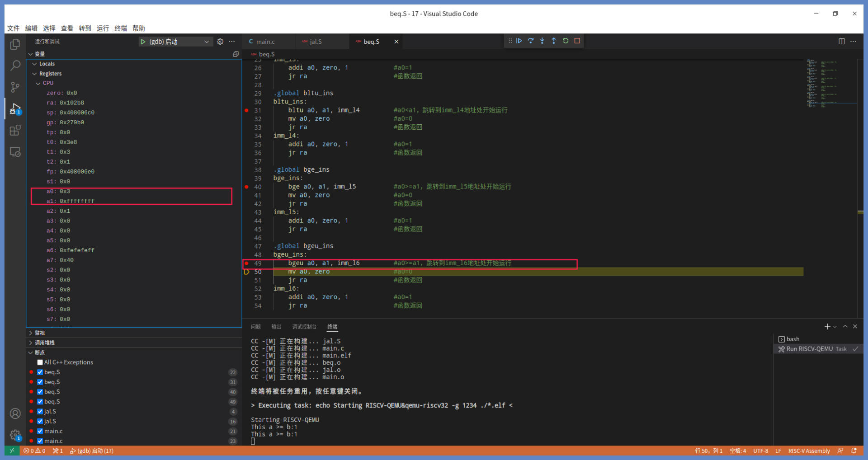Switch to the main.c editor tab
This screenshot has width=868, height=460.
[x=265, y=42]
